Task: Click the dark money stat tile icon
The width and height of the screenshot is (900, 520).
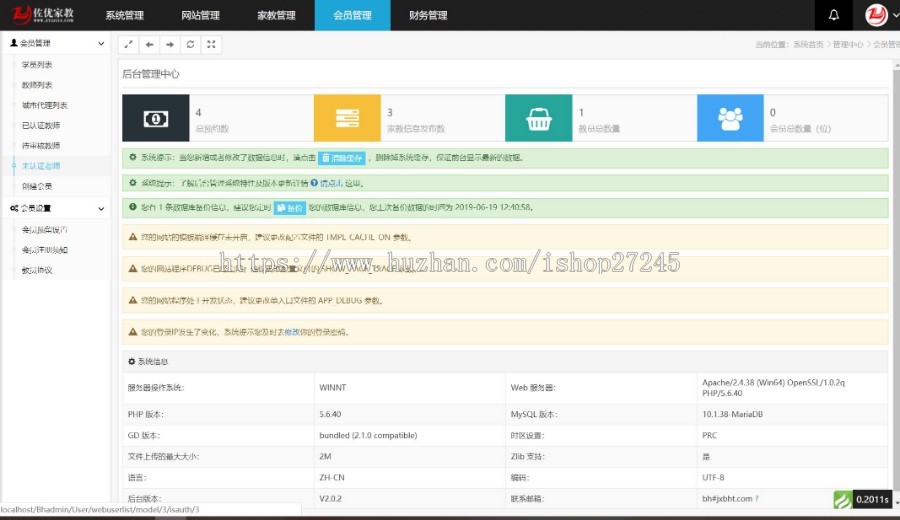Action: coord(155,118)
